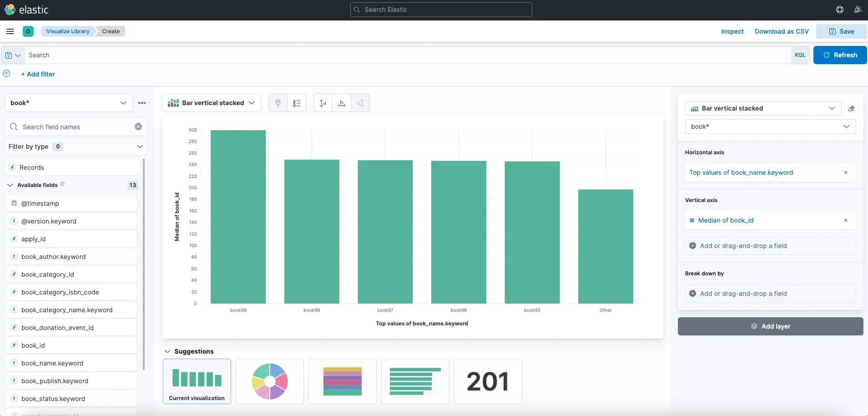Click Download as CSV

click(782, 31)
